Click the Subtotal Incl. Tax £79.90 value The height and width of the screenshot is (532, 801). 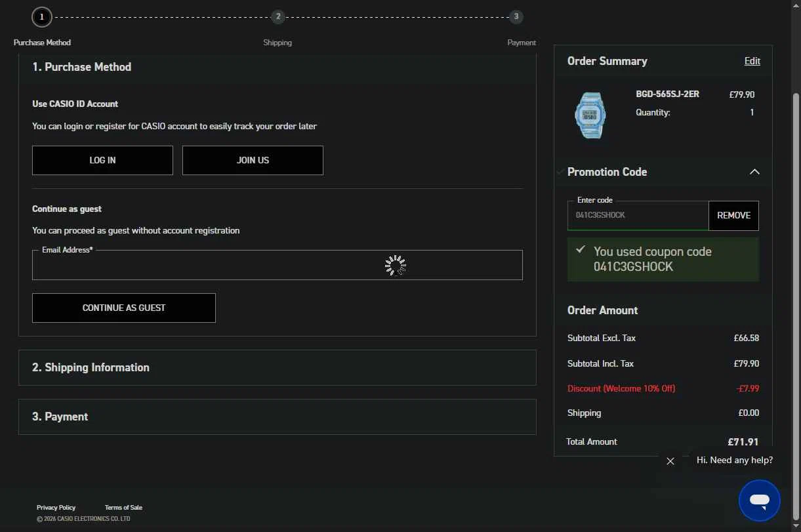[x=747, y=363]
